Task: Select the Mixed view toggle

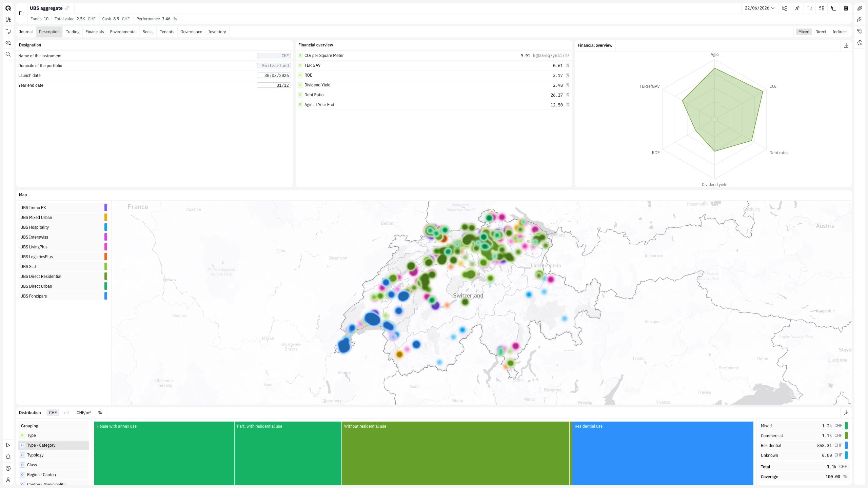Action: coord(804,32)
